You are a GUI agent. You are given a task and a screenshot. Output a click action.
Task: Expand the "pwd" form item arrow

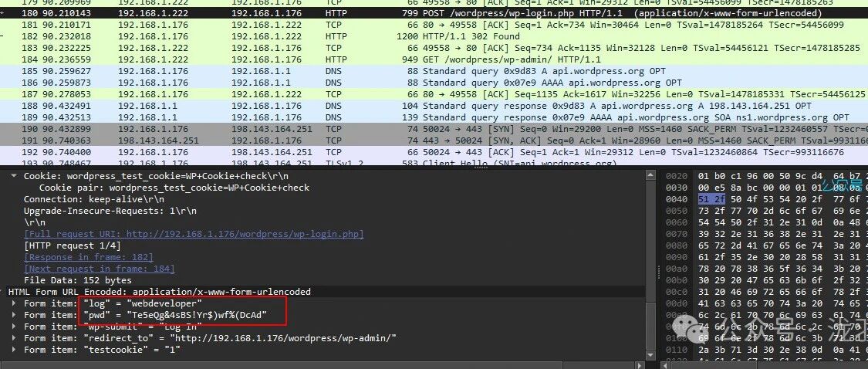(13, 315)
